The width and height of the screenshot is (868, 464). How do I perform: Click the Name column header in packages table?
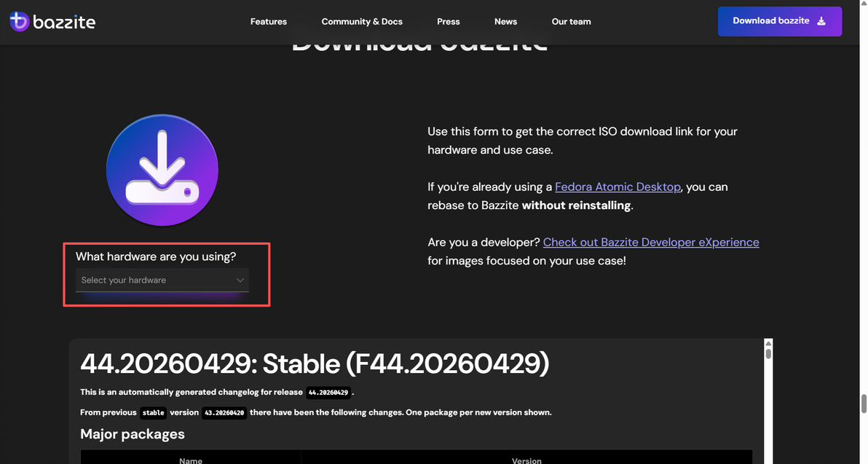click(x=191, y=460)
